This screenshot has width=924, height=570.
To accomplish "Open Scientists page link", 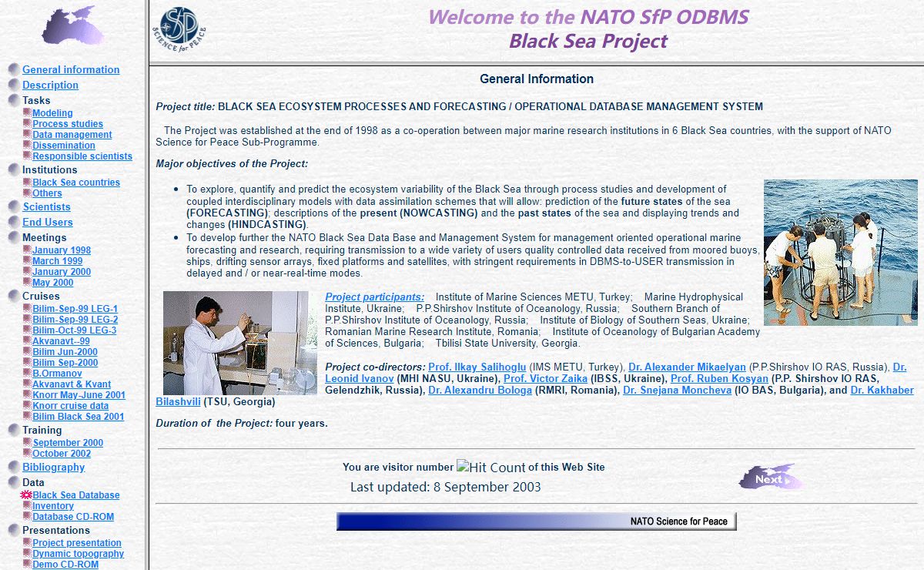I will point(46,206).
